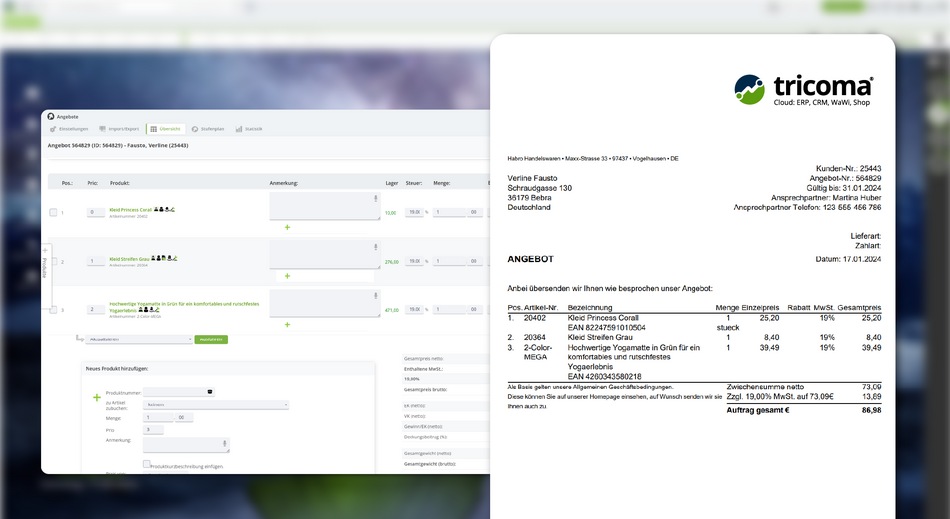Open the bulk action dropdown next to Ausführen
Viewport: 950px width, 519px height.
[x=139, y=339]
